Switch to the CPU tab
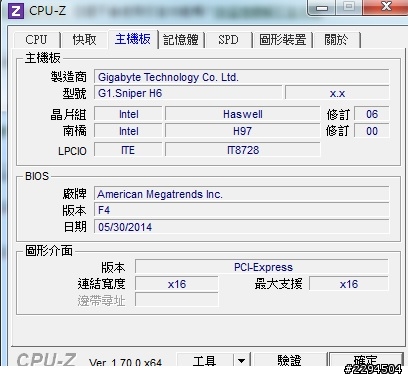The width and height of the screenshot is (408, 377). [x=37, y=40]
